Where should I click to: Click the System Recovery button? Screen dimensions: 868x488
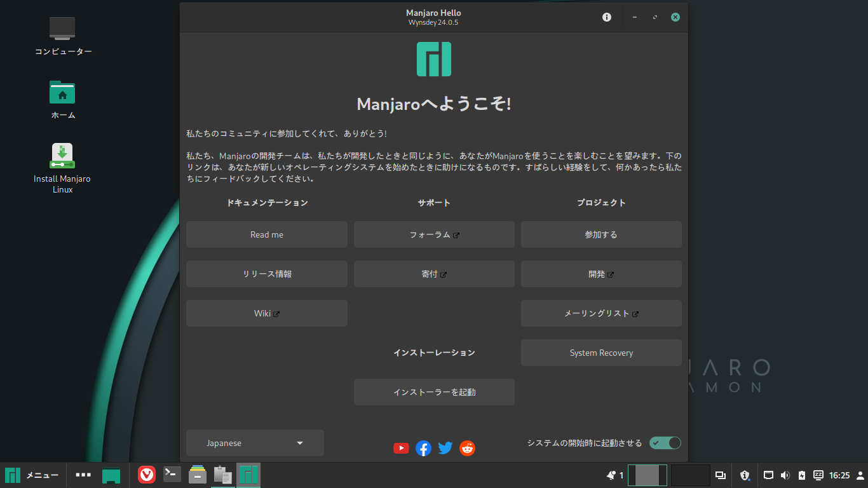601,353
